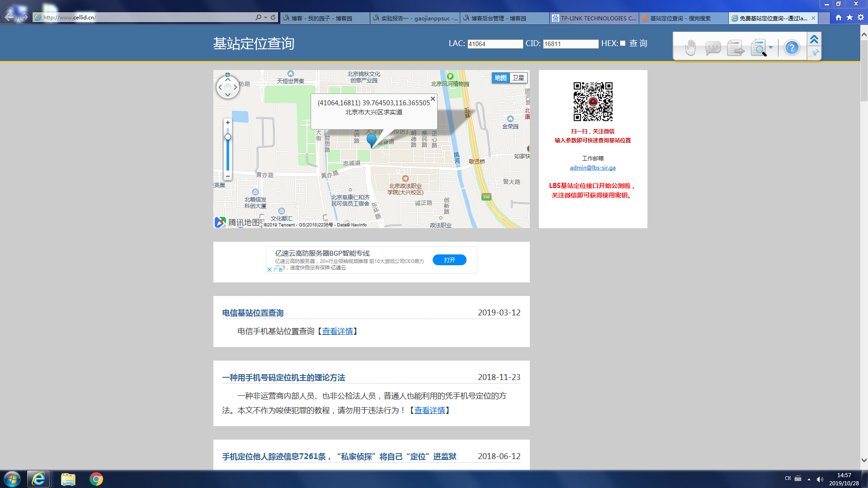The width and height of the screenshot is (868, 488).
Task: Expand dropdown arrow beside document magnifier
Action: [771, 47]
